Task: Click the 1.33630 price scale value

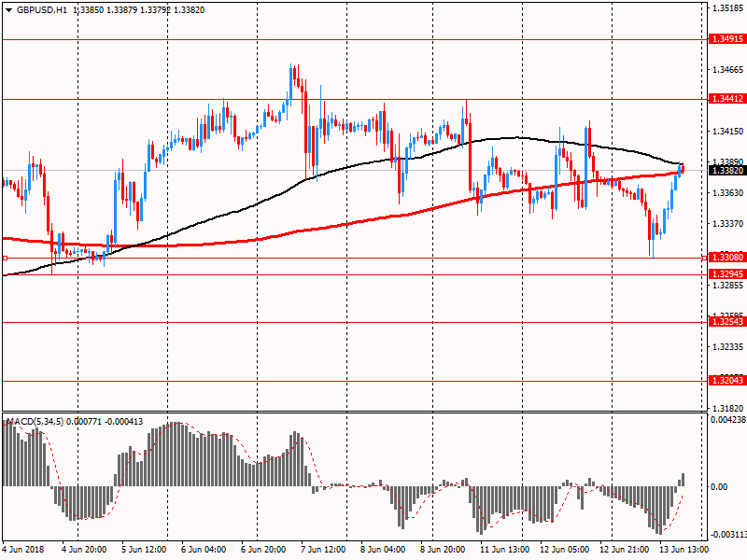Action: pyautogui.click(x=727, y=193)
